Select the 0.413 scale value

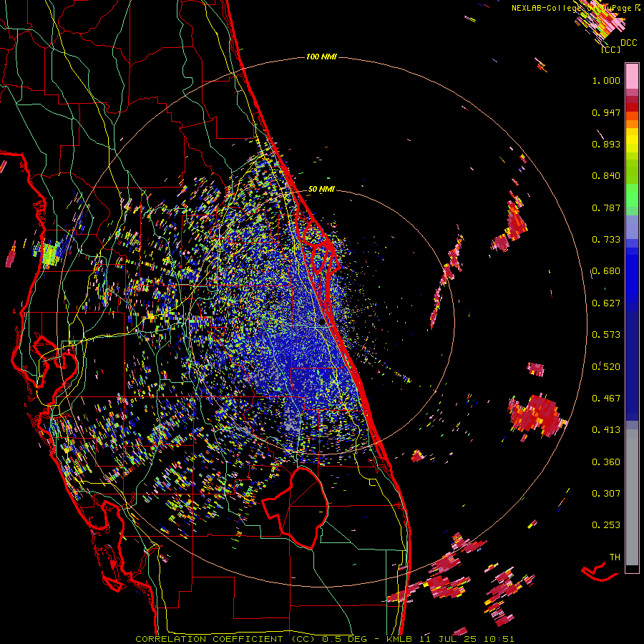[x=606, y=430]
